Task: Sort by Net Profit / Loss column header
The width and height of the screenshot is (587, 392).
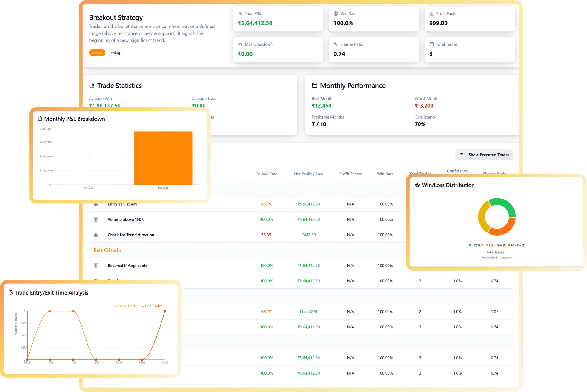Action: coord(308,174)
